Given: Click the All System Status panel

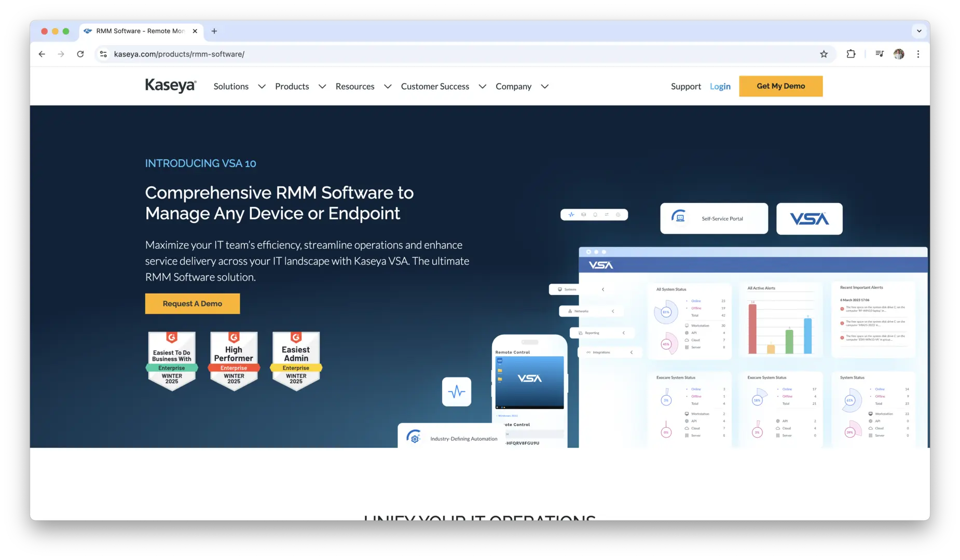Looking at the screenshot, I should tap(690, 320).
